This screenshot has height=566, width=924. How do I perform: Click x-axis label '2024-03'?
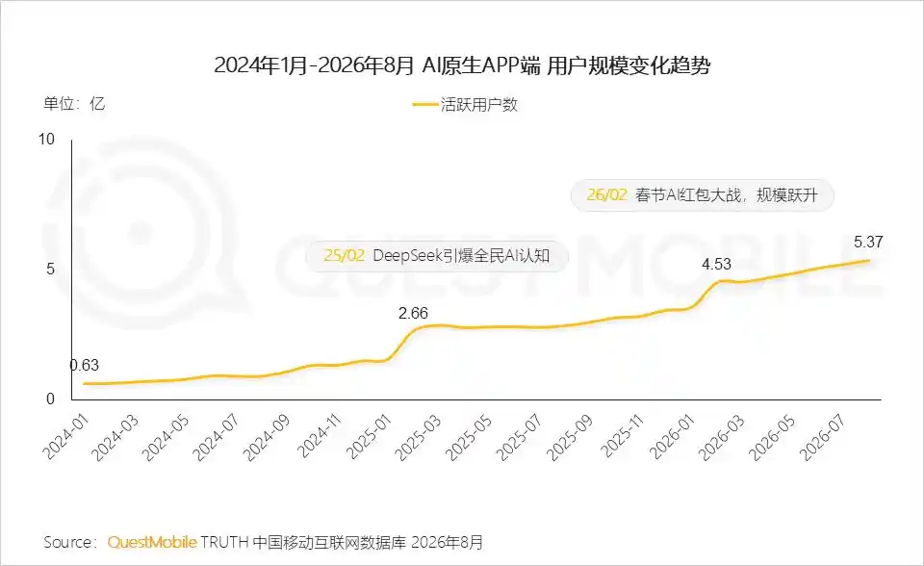[115, 436]
